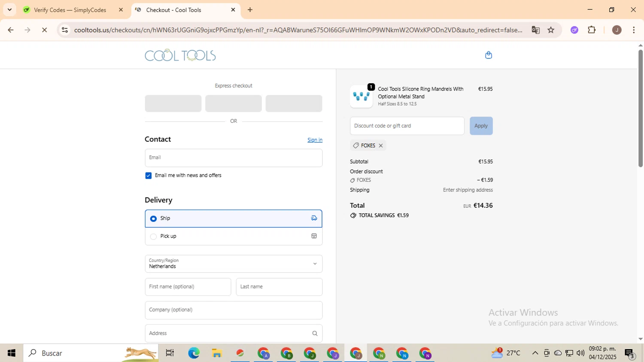Close the Checkout - Cool Tools tab
The width and height of the screenshot is (644, 362).
(233, 10)
